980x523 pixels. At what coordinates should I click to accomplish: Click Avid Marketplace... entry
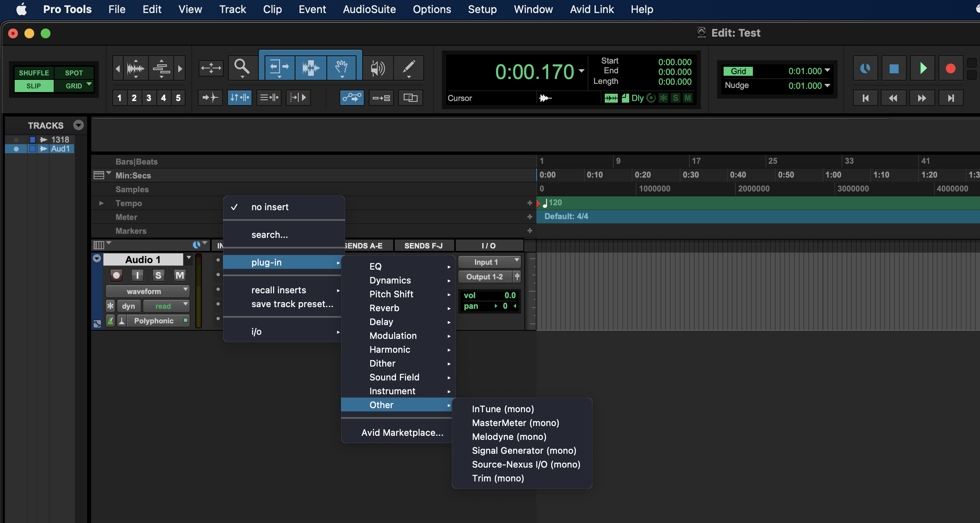click(402, 433)
